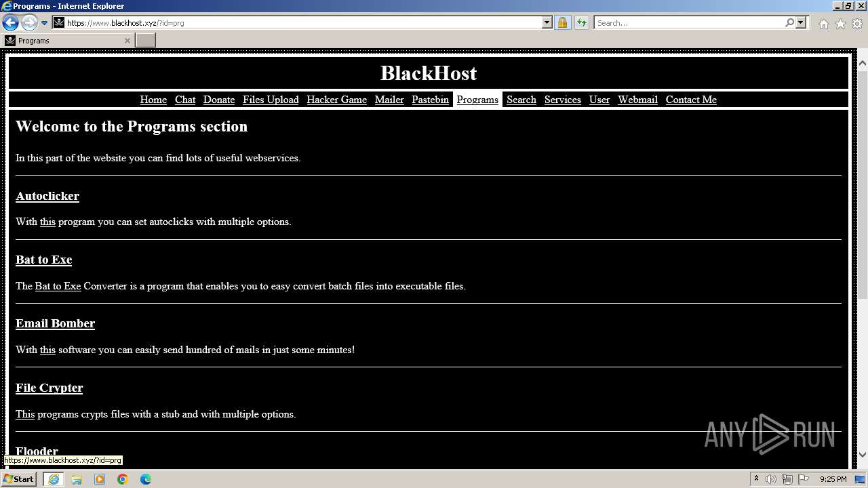Open the Pastebin link
The height and width of the screenshot is (488, 868).
(430, 100)
